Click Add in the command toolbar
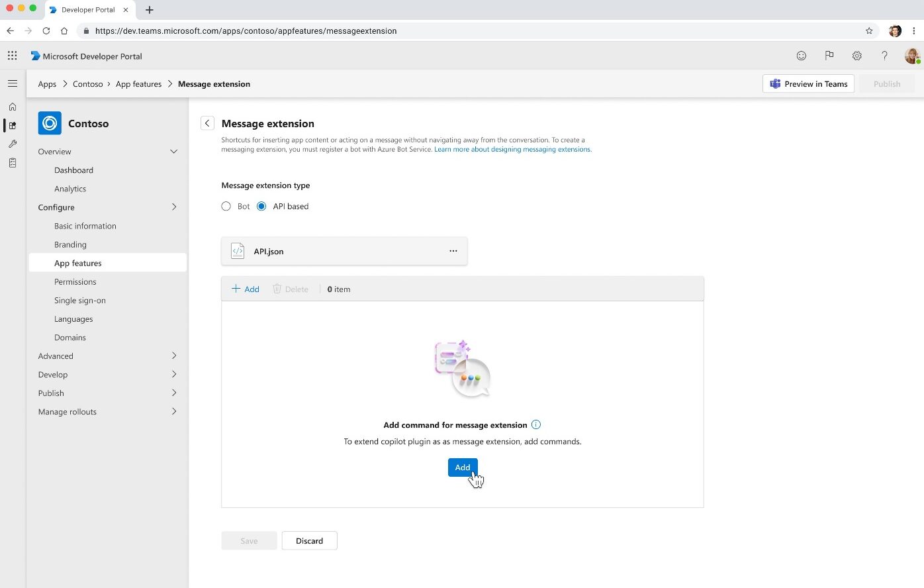Viewport: 924px width, 588px height. (246, 289)
